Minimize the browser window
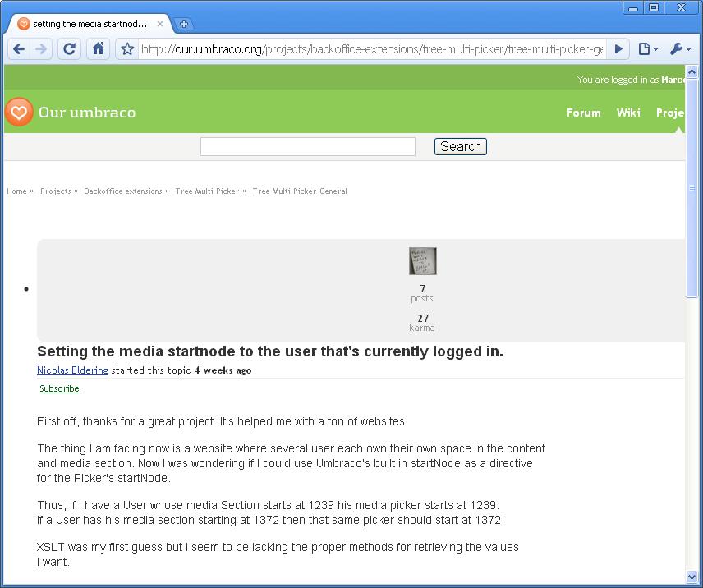The image size is (703, 588). 633,7
